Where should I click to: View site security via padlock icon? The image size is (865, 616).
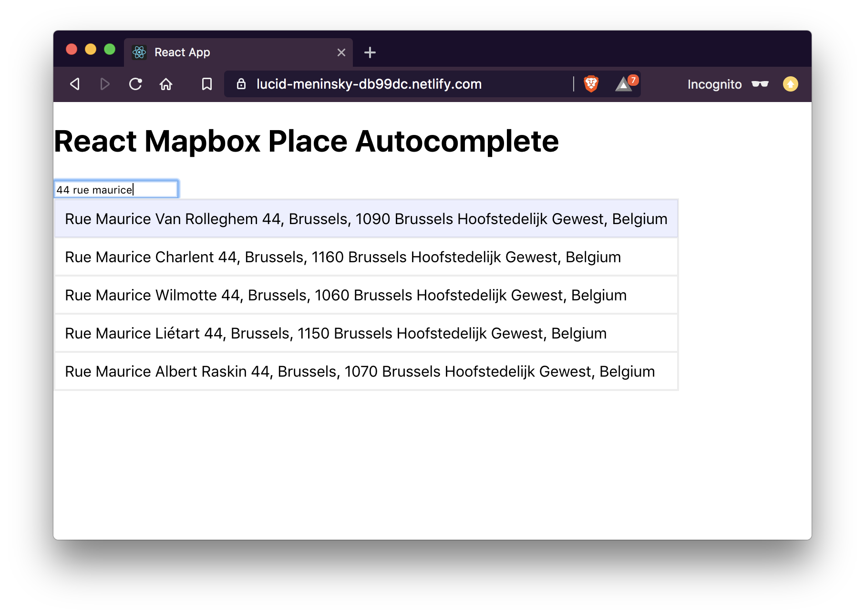(241, 84)
